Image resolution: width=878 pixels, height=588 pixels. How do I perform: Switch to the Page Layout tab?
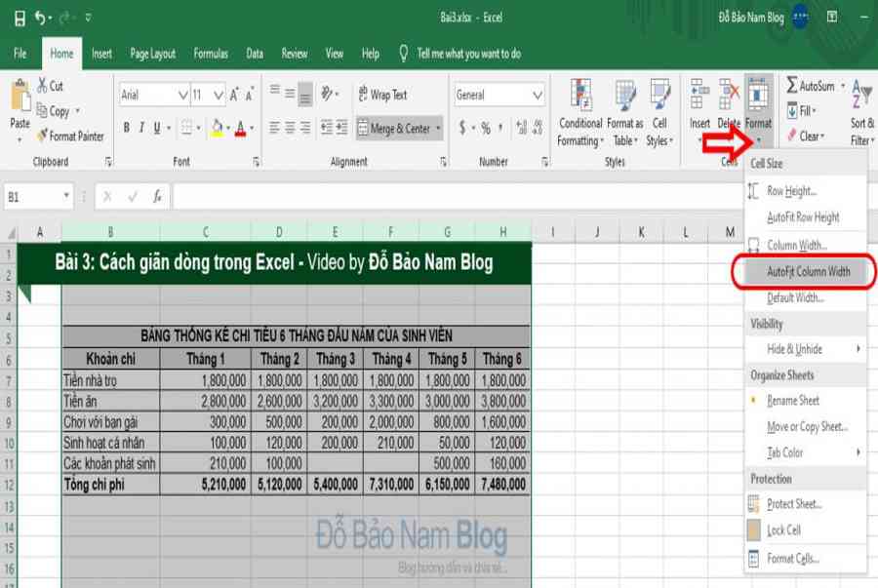[x=153, y=54]
